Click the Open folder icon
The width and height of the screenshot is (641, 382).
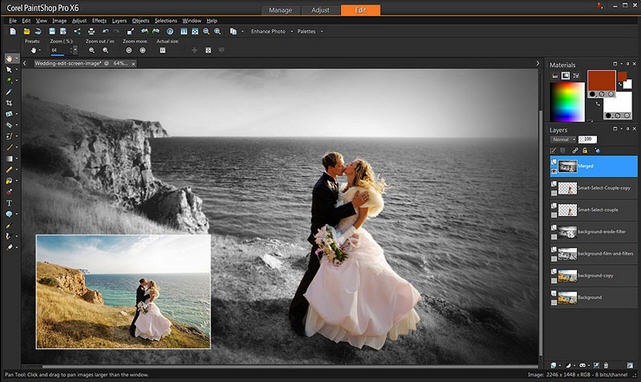[x=27, y=31]
